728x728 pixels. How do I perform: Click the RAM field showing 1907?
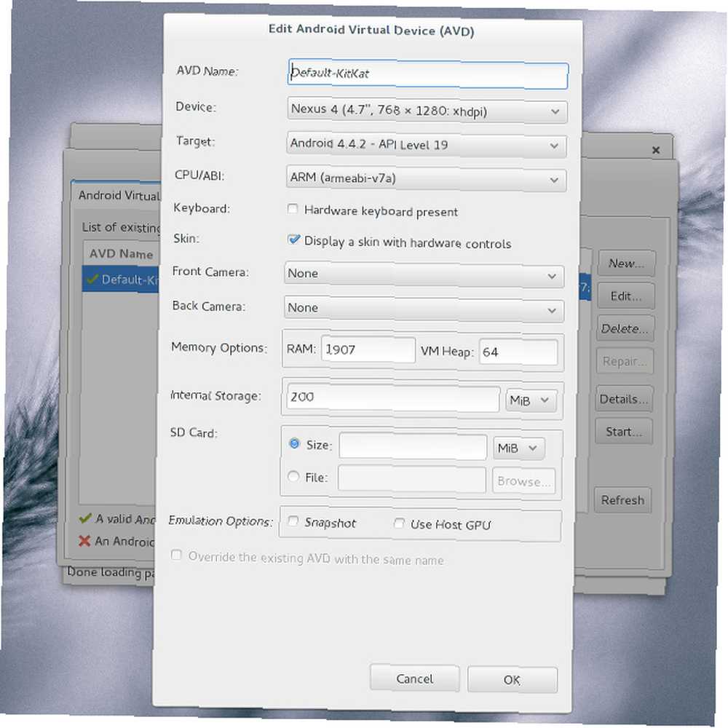[x=368, y=349]
